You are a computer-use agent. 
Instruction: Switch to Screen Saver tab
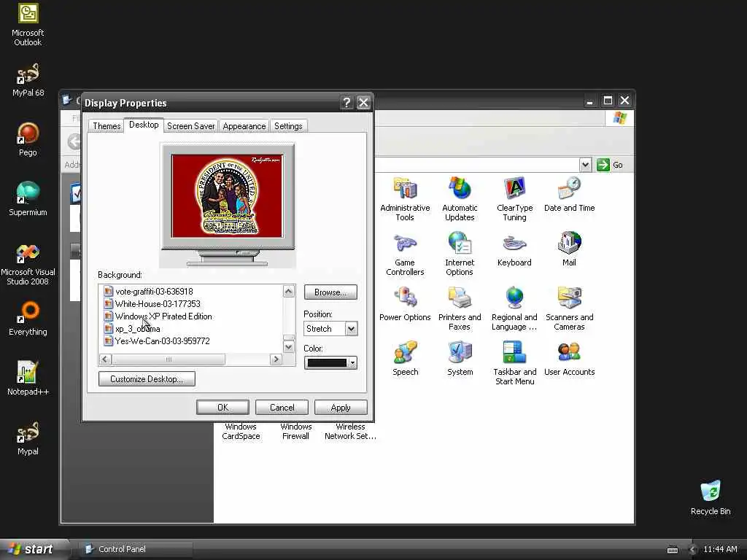190,126
